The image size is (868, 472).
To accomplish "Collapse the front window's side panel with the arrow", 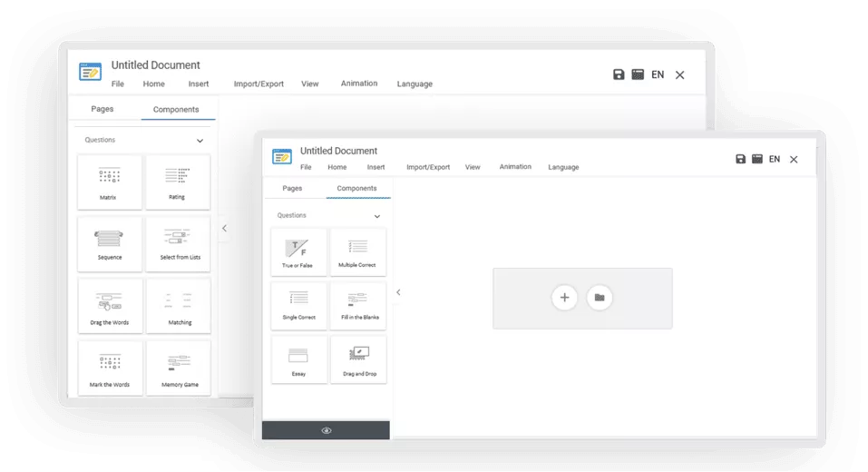I will coord(398,292).
